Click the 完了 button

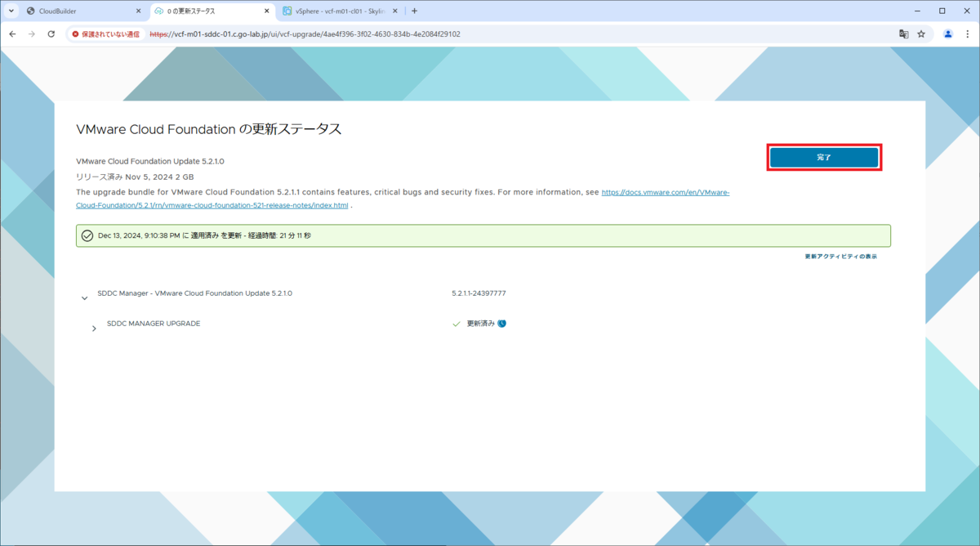pos(824,157)
